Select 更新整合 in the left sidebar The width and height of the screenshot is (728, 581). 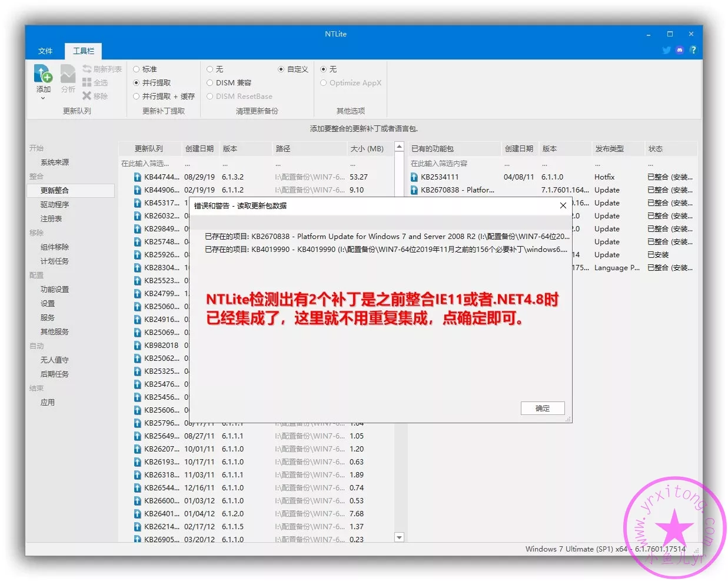71,190
